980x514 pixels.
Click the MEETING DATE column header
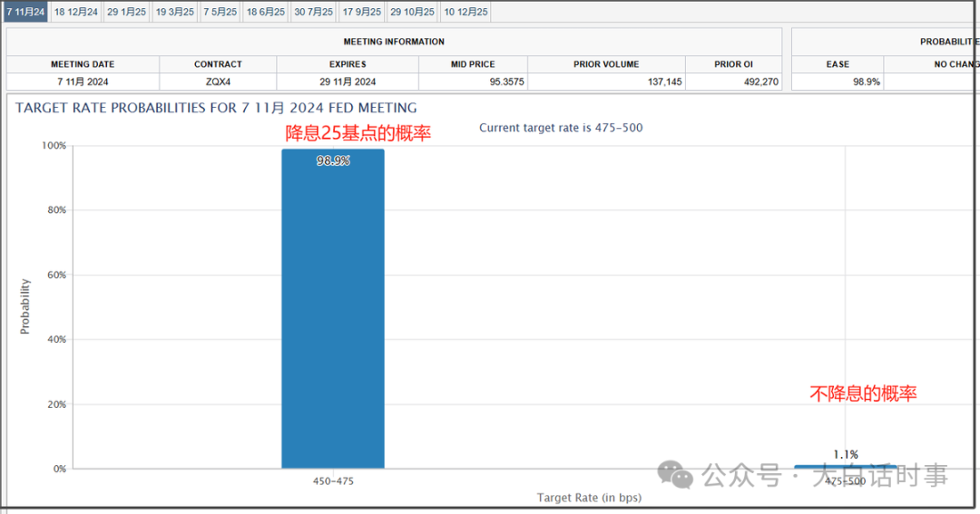(x=83, y=64)
